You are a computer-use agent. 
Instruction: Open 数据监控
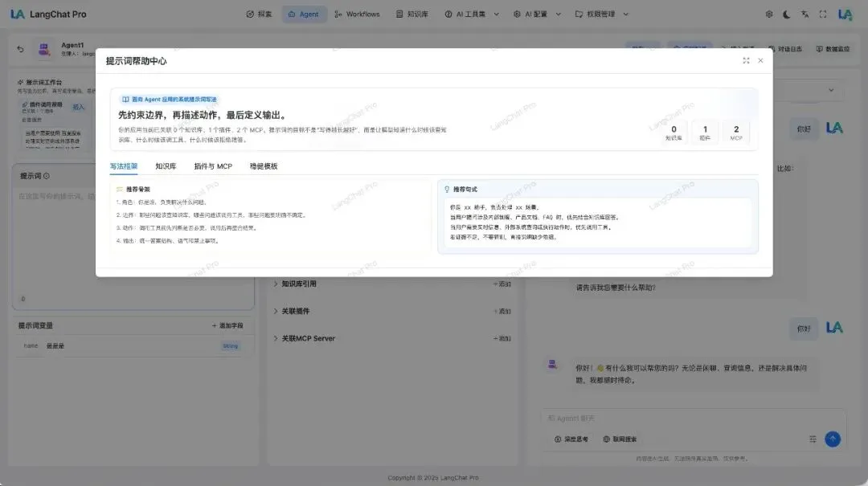(x=833, y=49)
